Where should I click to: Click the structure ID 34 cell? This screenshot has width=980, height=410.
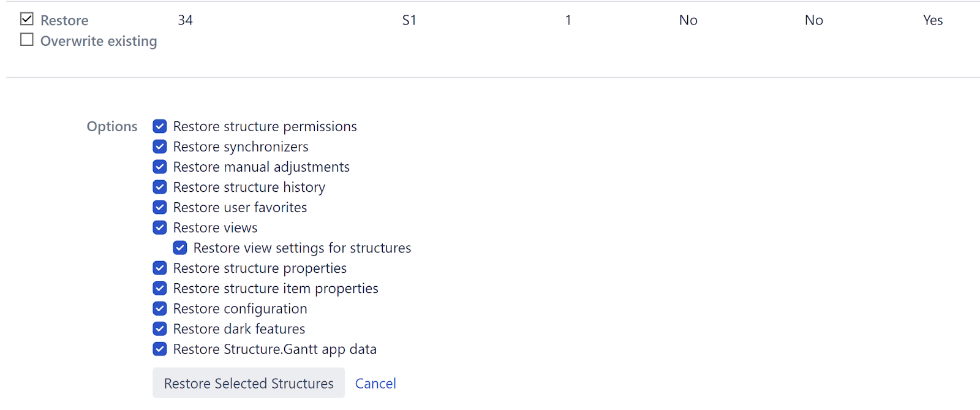pos(185,20)
